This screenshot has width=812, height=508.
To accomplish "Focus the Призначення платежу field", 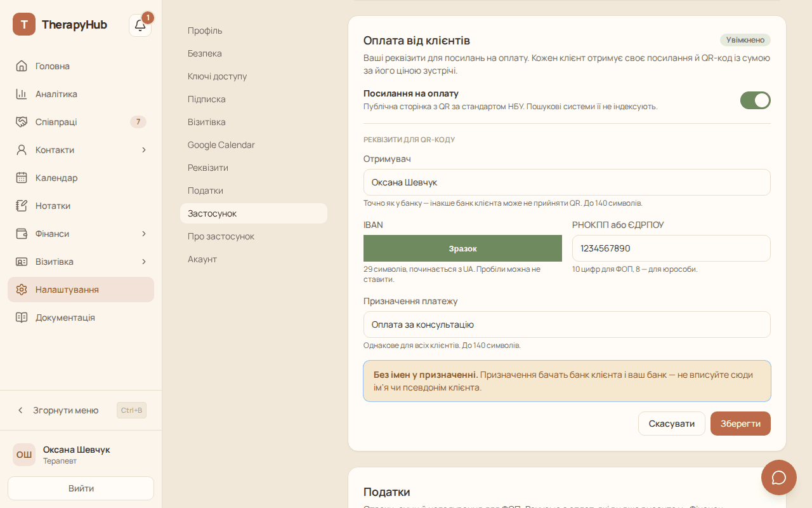I will [x=567, y=324].
